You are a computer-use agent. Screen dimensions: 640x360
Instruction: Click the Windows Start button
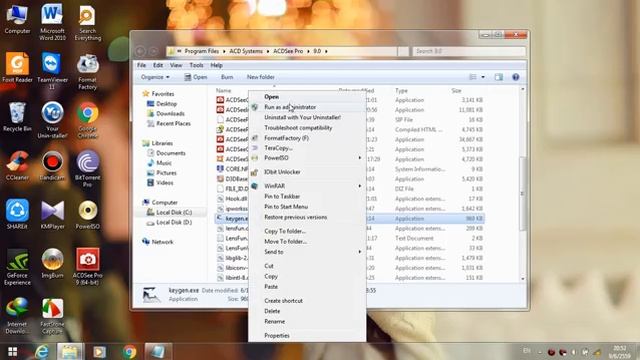[x=13, y=352]
